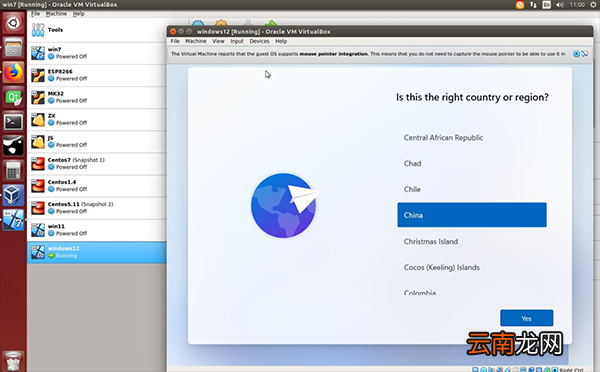Choose Cocos (Keeling) Islands
The height and width of the screenshot is (372, 600).
tap(472, 267)
